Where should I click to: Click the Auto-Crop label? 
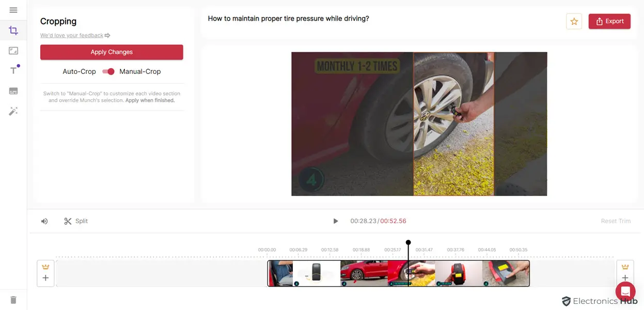pyautogui.click(x=79, y=72)
